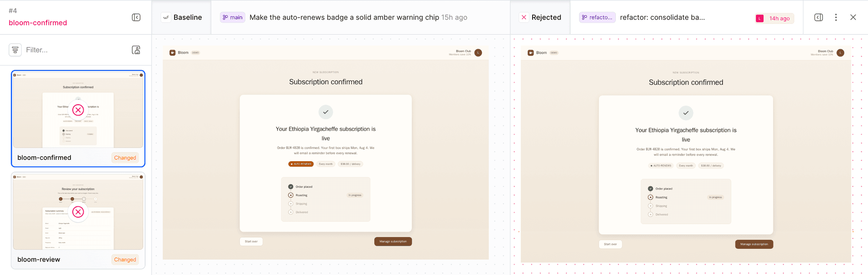Viewport: 868px width, 275px height.
Task: Click the Rejected status X icon
Action: click(524, 17)
